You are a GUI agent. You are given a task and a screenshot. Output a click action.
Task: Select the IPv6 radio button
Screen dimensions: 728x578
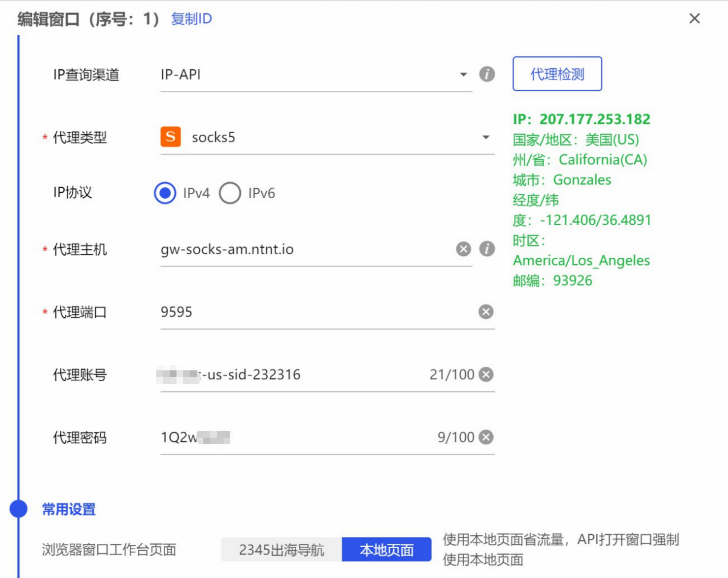coord(230,193)
